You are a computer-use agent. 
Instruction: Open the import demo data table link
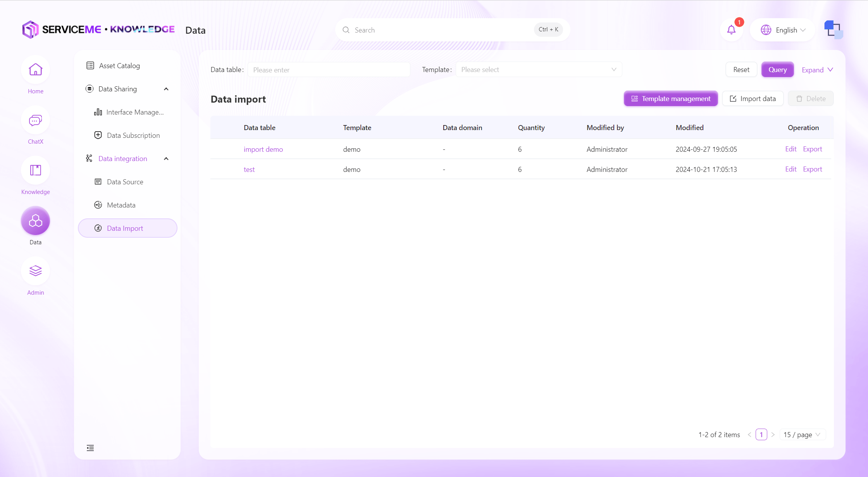263,149
